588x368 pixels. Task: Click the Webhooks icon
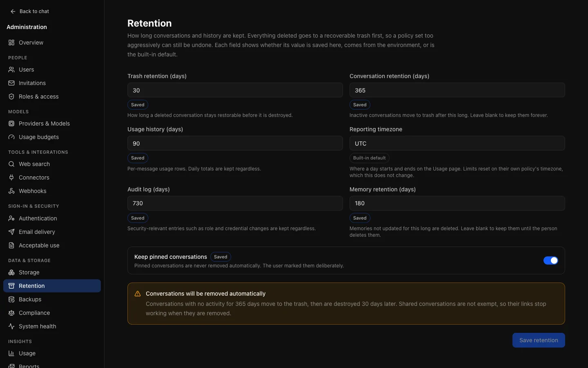11,191
